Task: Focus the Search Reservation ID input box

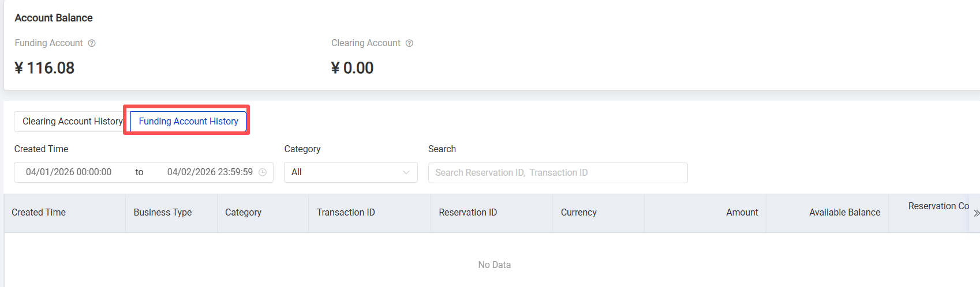Action: click(558, 173)
